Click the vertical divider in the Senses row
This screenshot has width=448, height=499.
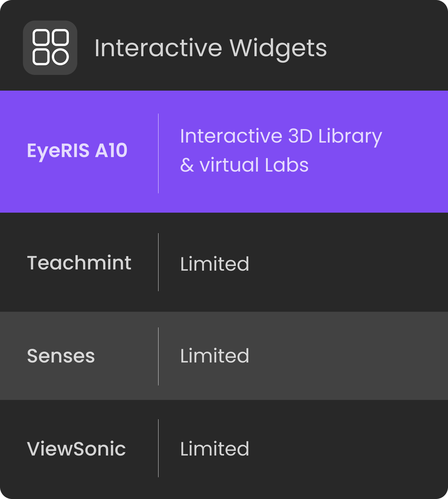click(x=158, y=356)
